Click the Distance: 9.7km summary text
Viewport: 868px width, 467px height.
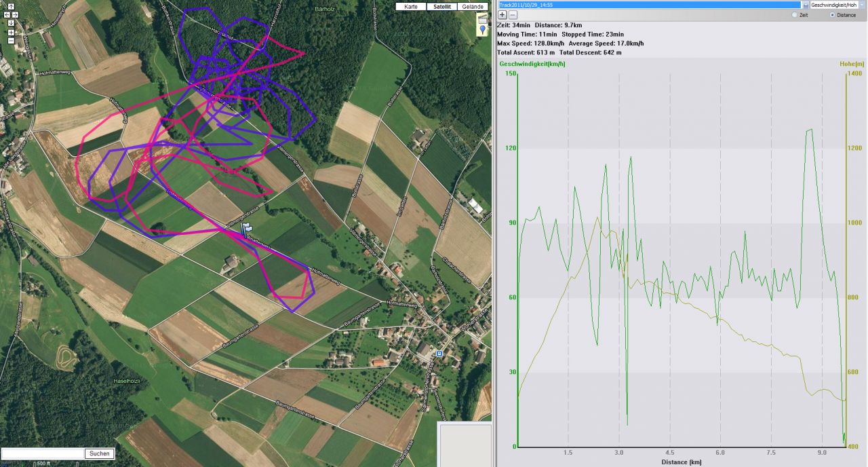tap(558, 25)
